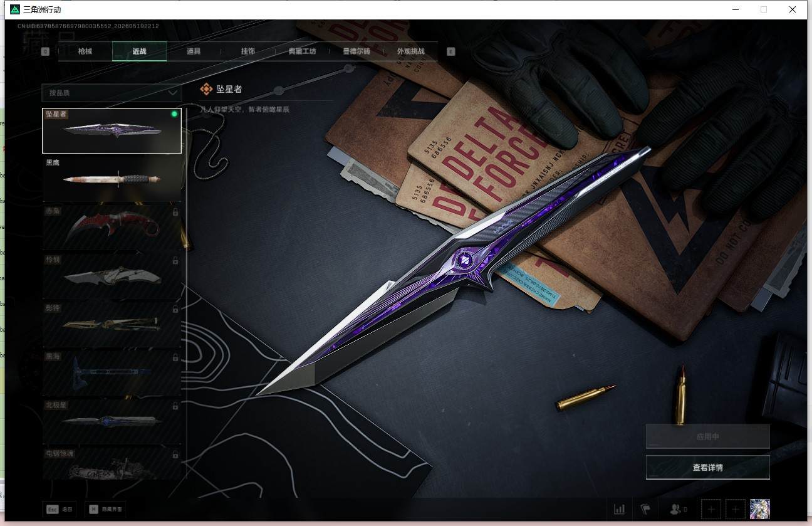Choose the locked 黑海 axe thumbnail
The width and height of the screenshot is (812, 526).
tap(112, 372)
